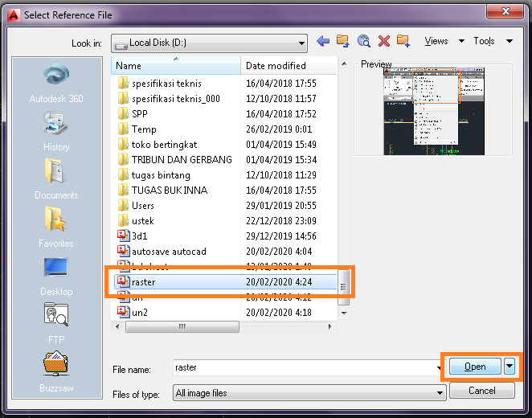Go up one folder level
532x418 pixels.
tap(343, 41)
